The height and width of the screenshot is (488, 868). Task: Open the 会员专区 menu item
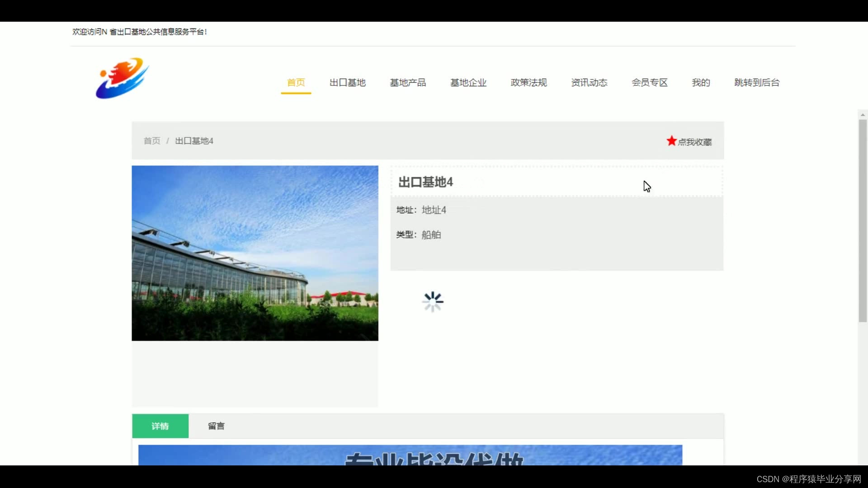(x=650, y=83)
